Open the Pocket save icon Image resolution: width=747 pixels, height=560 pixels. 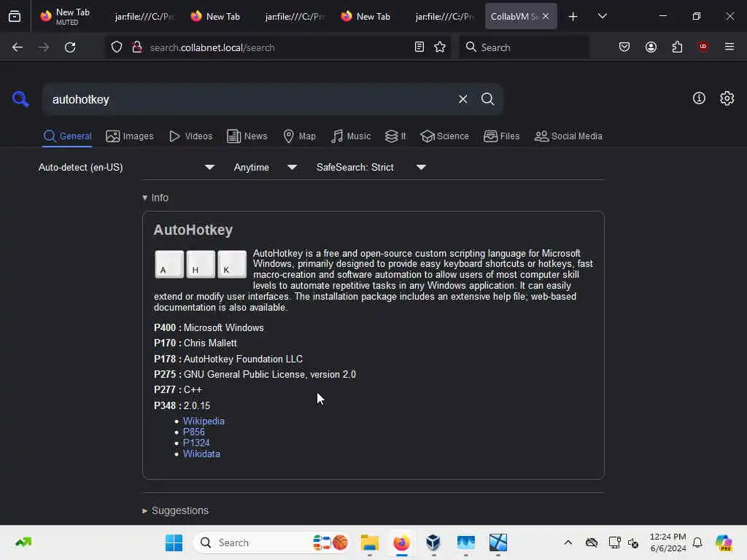tap(624, 47)
